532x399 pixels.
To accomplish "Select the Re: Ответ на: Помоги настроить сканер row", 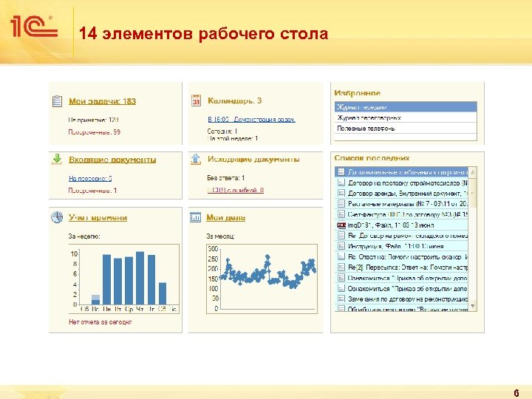I will tap(401, 257).
